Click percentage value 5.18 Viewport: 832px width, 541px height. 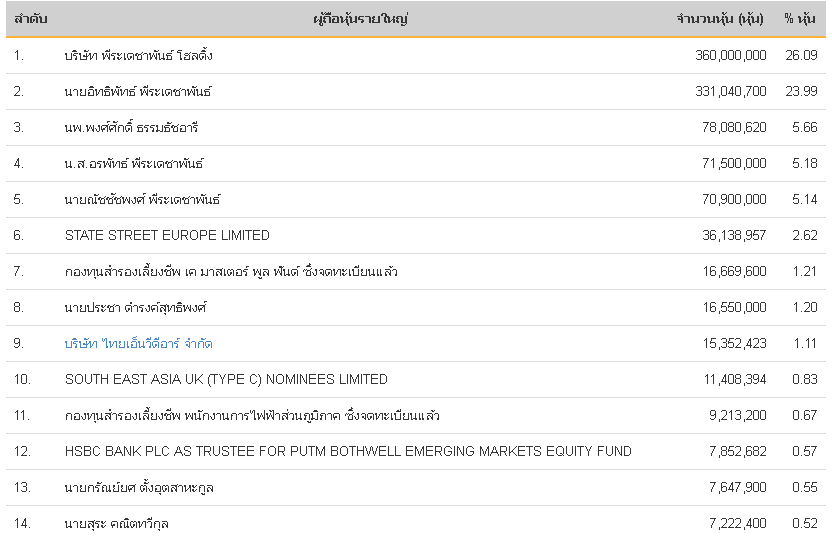(x=804, y=163)
